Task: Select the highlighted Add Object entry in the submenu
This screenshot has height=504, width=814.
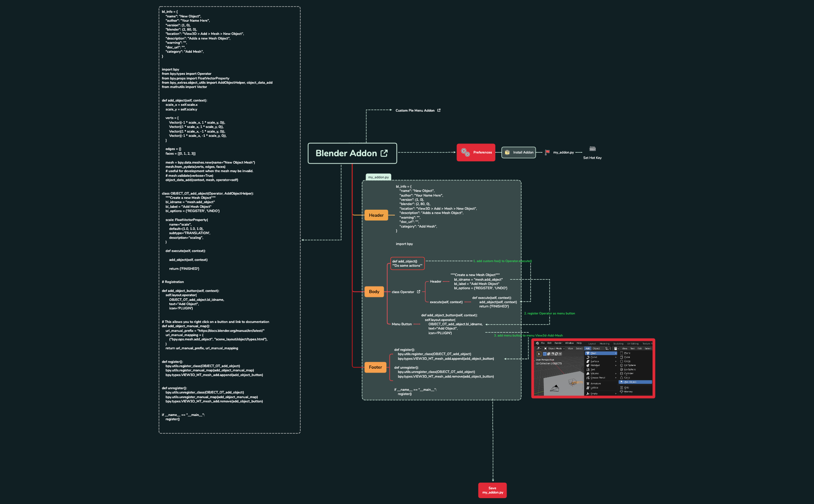Action: 635,382
